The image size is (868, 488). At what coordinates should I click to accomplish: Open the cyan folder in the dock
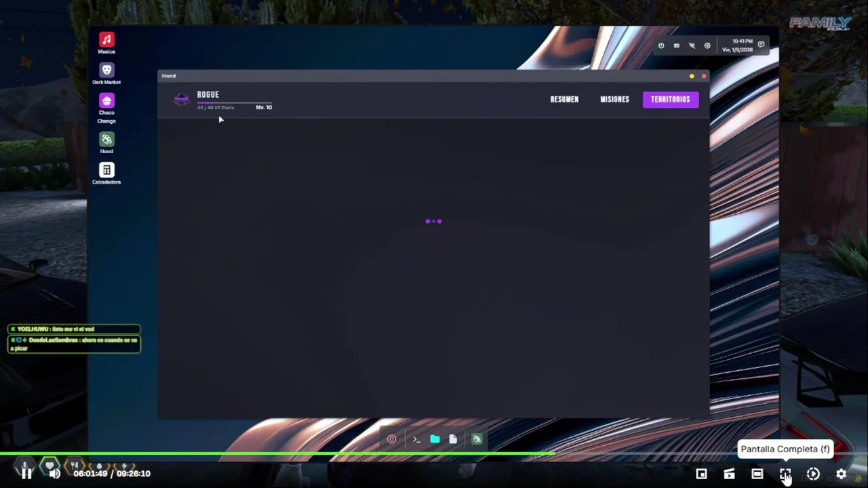click(435, 439)
